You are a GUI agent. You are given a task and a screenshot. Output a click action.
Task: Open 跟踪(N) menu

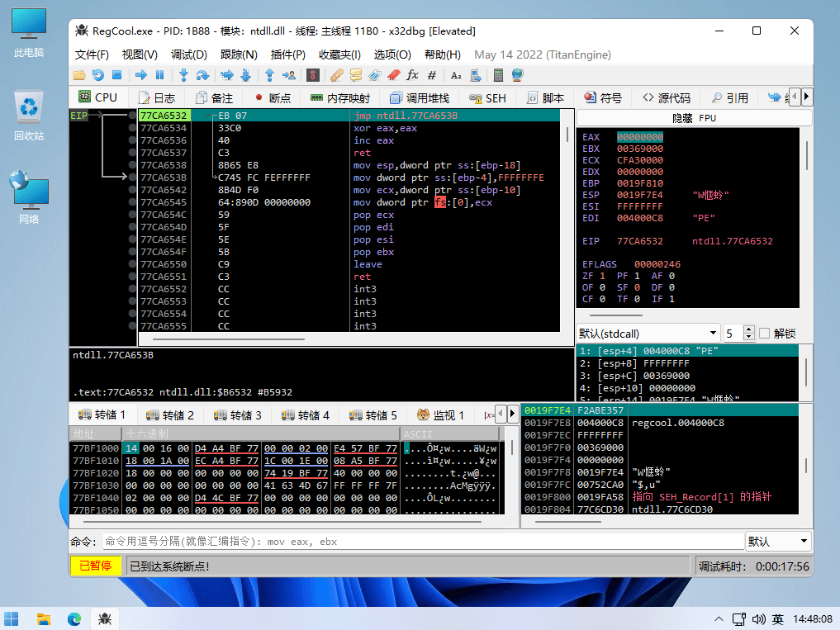239,54
